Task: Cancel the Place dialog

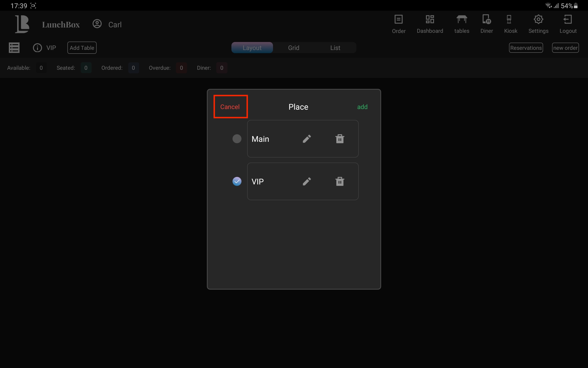Action: 230,107
